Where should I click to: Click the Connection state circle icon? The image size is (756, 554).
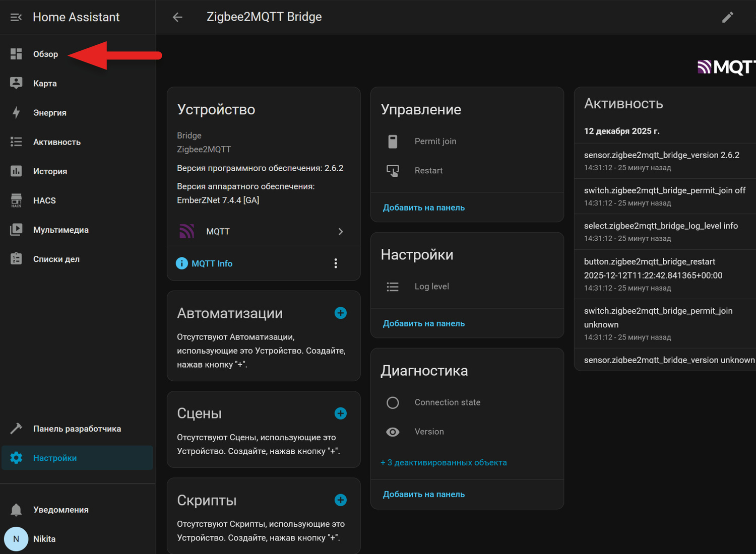tap(393, 402)
